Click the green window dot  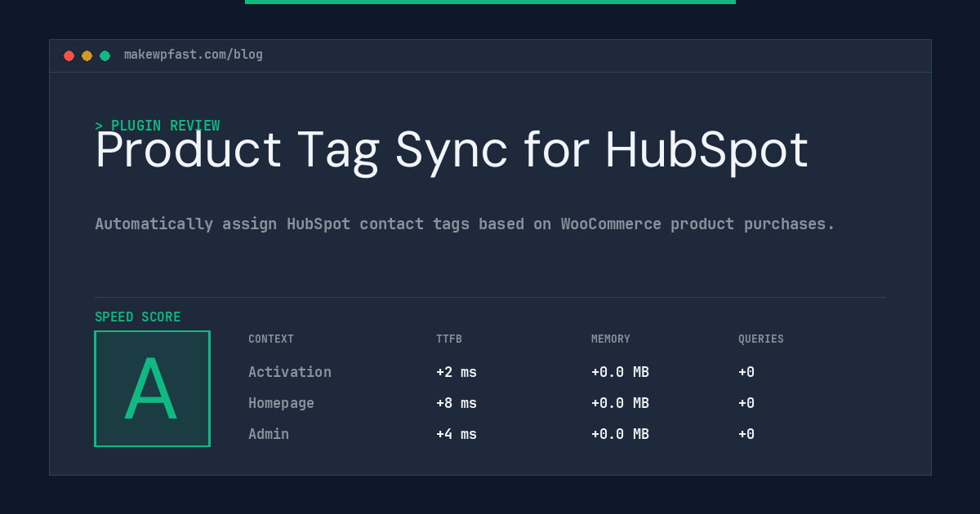tap(105, 55)
